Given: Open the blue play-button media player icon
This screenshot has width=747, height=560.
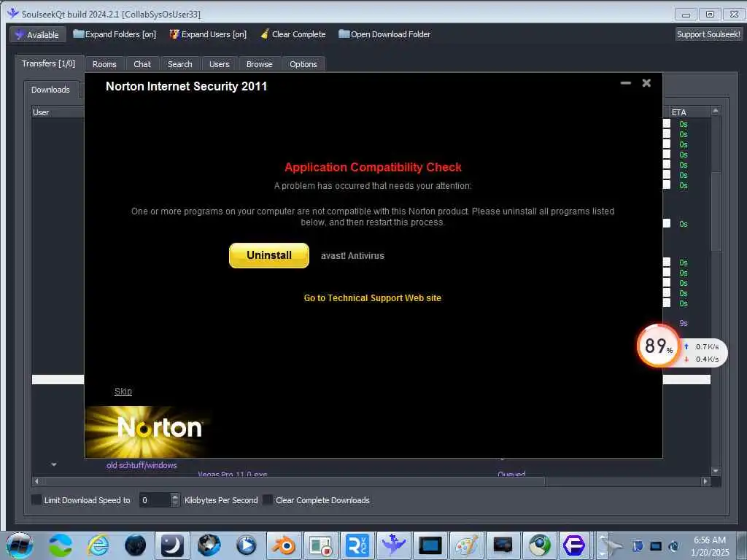Looking at the screenshot, I should pyautogui.click(x=247, y=545).
